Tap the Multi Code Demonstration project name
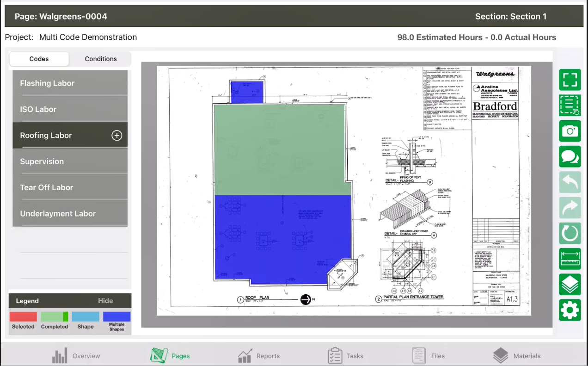The width and height of the screenshot is (588, 366). point(88,37)
